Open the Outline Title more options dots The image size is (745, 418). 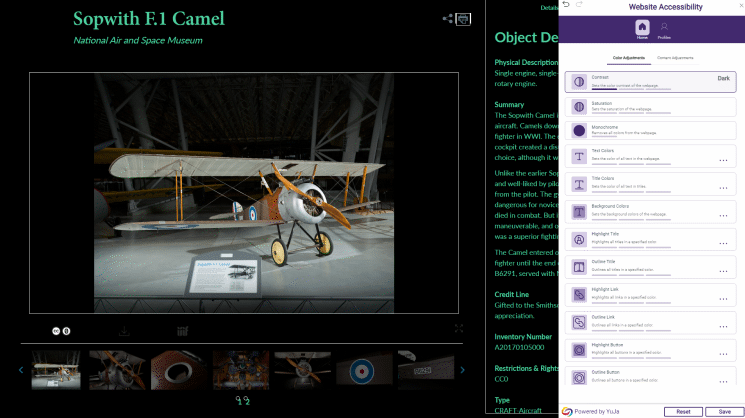(723, 271)
